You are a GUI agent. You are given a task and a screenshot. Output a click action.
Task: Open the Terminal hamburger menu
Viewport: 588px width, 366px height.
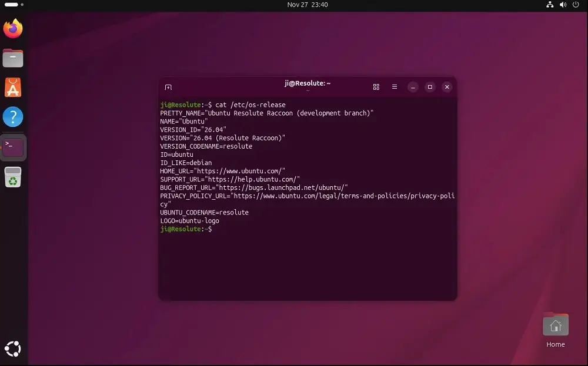(x=395, y=86)
